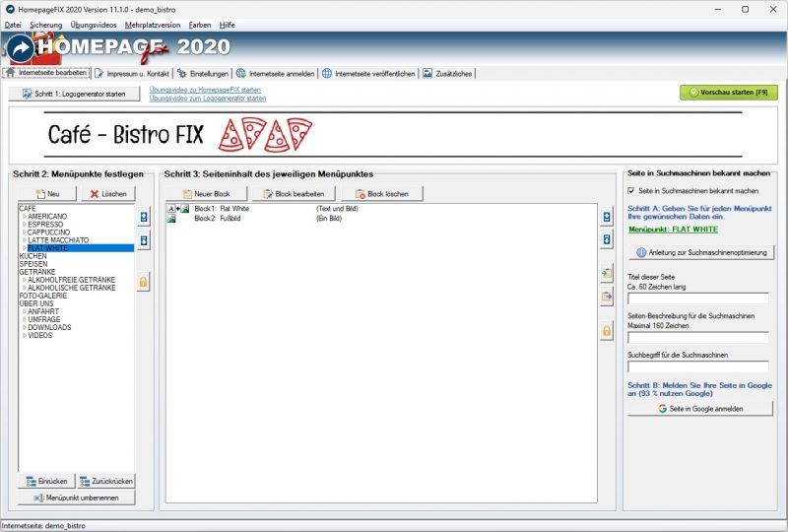Image resolution: width=788 pixels, height=532 pixels.
Task: Expand the ALKOHOLFREIE GETRÄNKE arrow
Action: 24,280
